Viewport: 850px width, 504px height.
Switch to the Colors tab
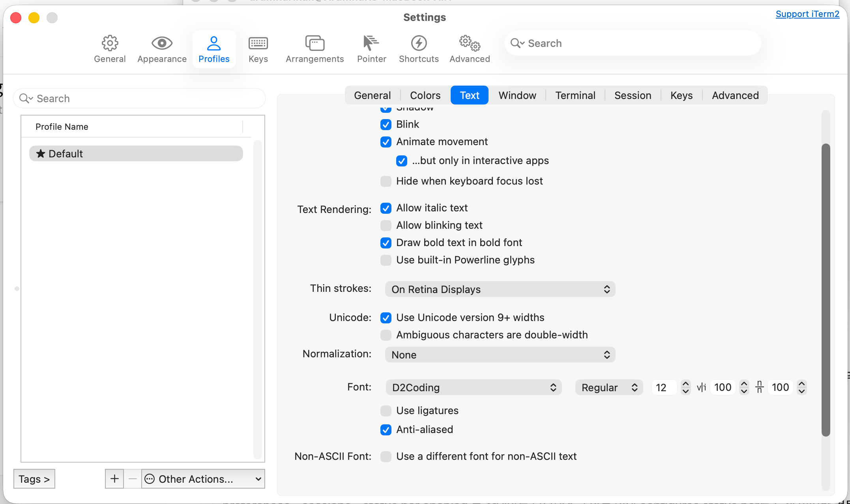pos(425,95)
